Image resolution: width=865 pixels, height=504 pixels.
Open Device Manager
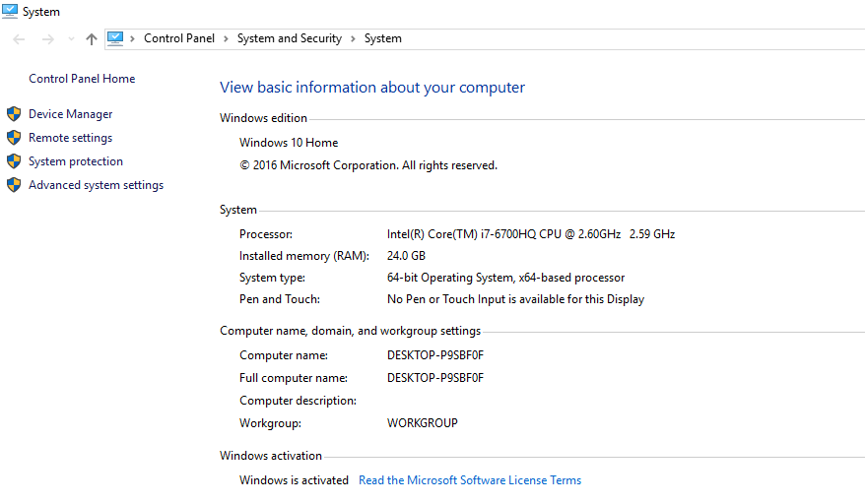(70, 114)
